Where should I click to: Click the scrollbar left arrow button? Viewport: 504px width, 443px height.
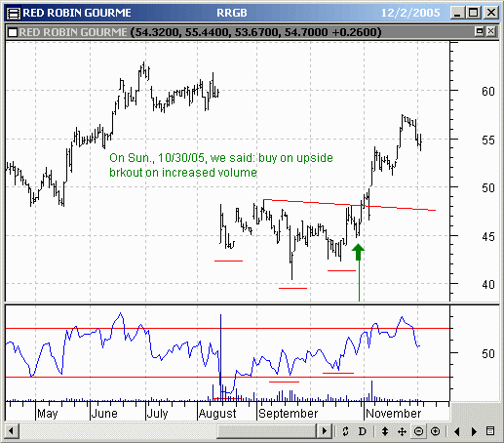[x=12, y=431]
